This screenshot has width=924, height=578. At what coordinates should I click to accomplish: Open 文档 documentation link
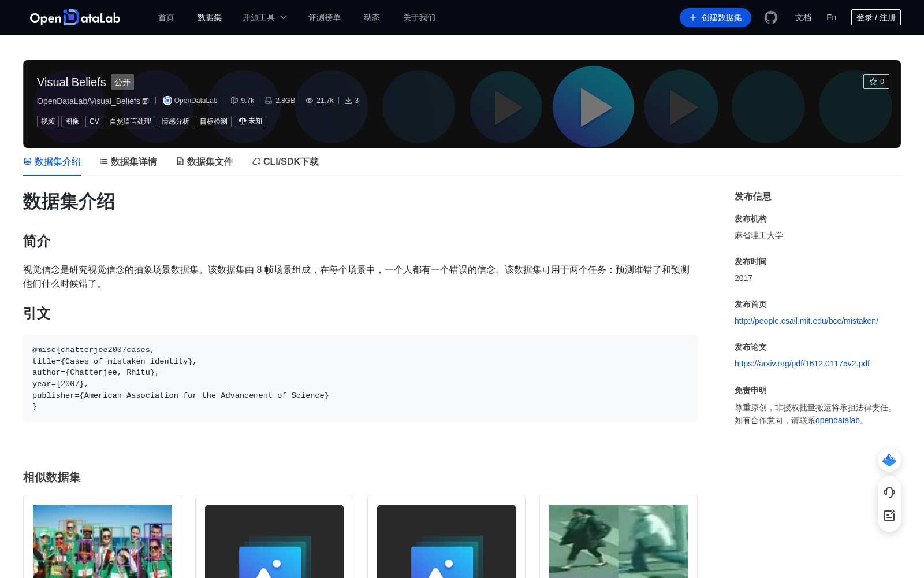[x=803, y=17]
